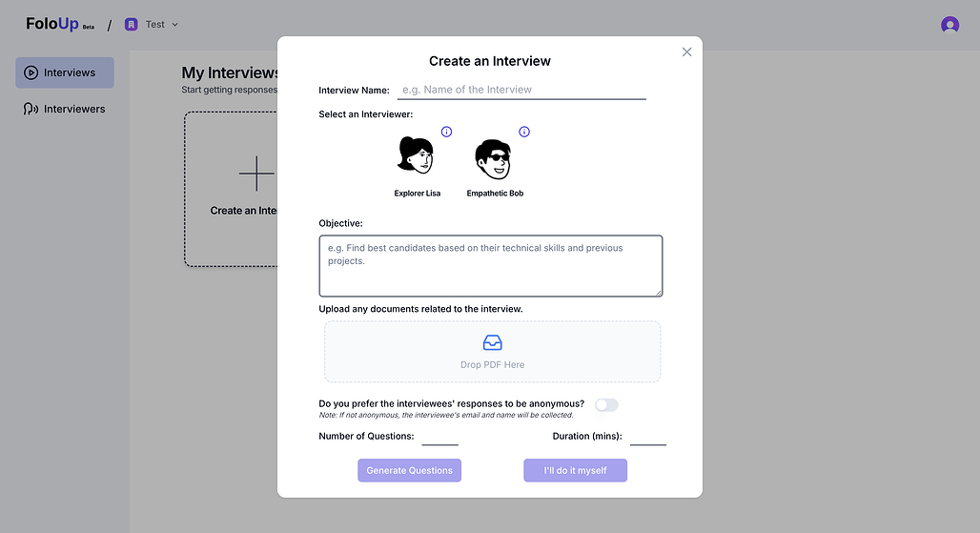Focus the Interview Name input field
Screen dimensions: 980x533
point(521,90)
